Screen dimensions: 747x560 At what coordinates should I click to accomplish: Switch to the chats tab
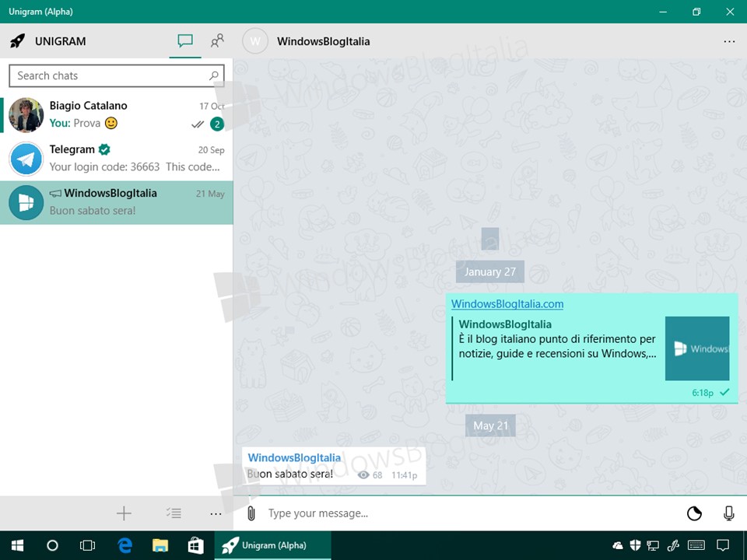[x=185, y=41]
